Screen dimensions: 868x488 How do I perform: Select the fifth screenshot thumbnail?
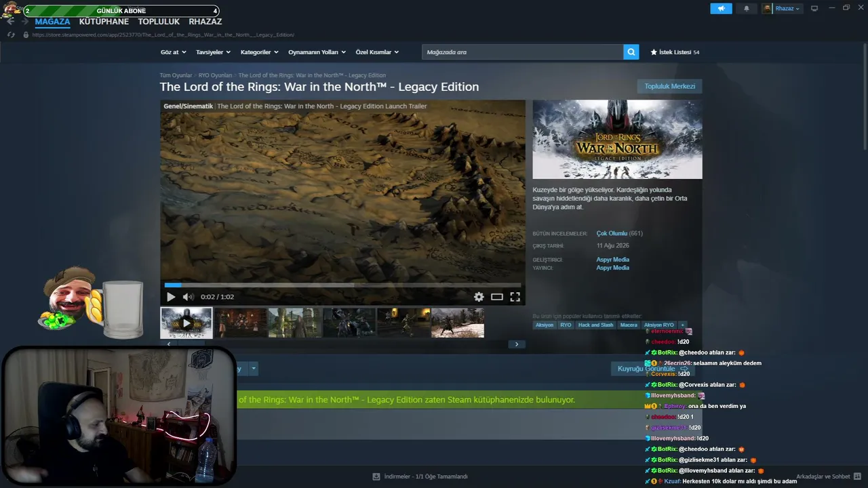tap(403, 323)
